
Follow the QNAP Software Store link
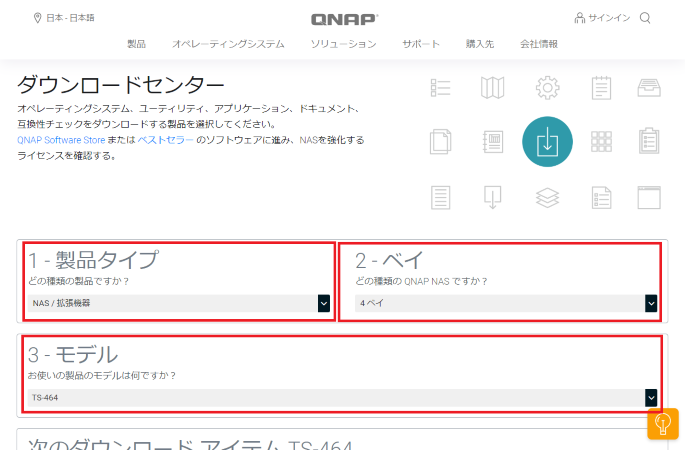pyautogui.click(x=61, y=140)
